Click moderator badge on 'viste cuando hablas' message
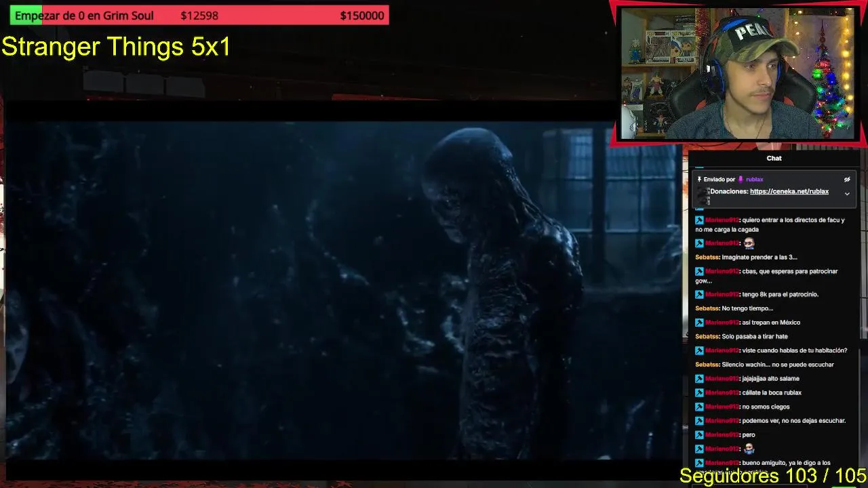Viewport: 868px width, 488px height. tap(699, 351)
